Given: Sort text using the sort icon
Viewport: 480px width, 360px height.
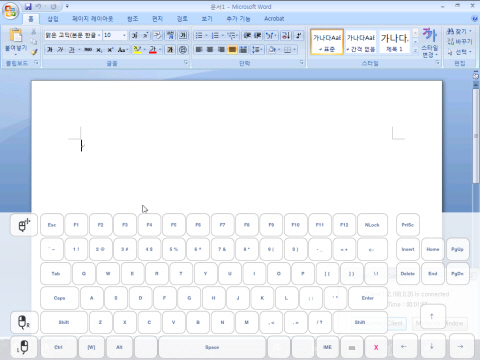Looking at the screenshot, I should (286, 35).
